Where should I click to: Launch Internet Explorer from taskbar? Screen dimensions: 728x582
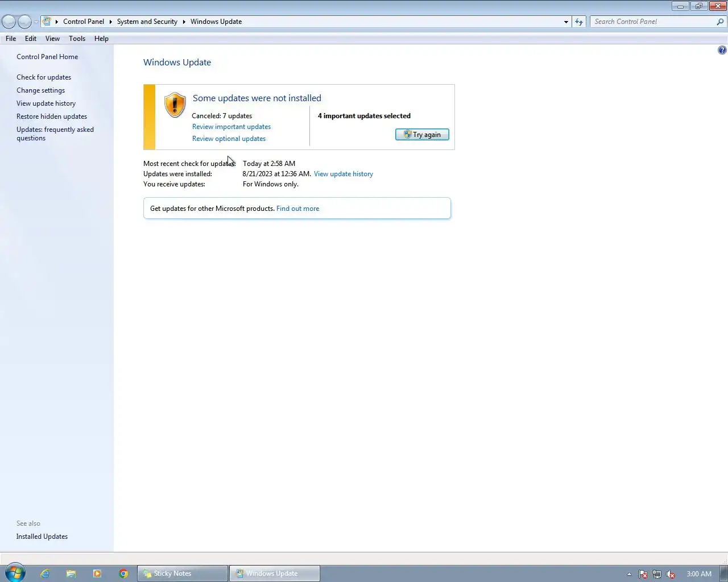(45, 573)
